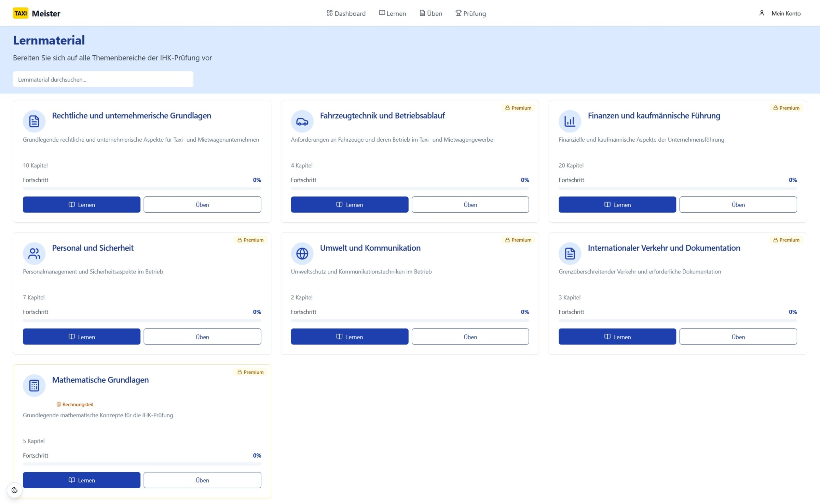Image resolution: width=820 pixels, height=504 pixels.
Task: Click the document icon for Internationaler Verkehr
Action: point(570,253)
